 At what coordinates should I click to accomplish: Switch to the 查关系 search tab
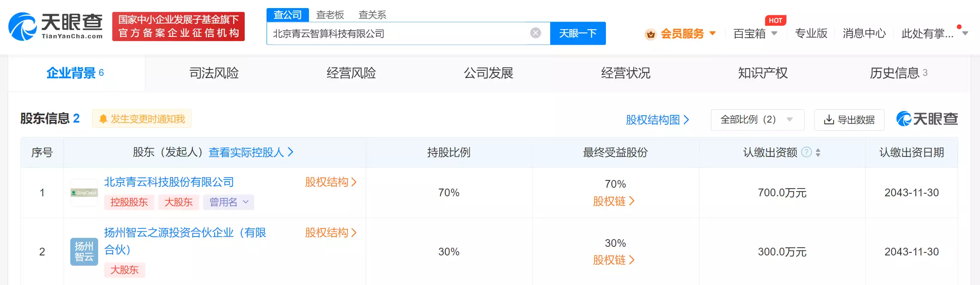point(372,15)
